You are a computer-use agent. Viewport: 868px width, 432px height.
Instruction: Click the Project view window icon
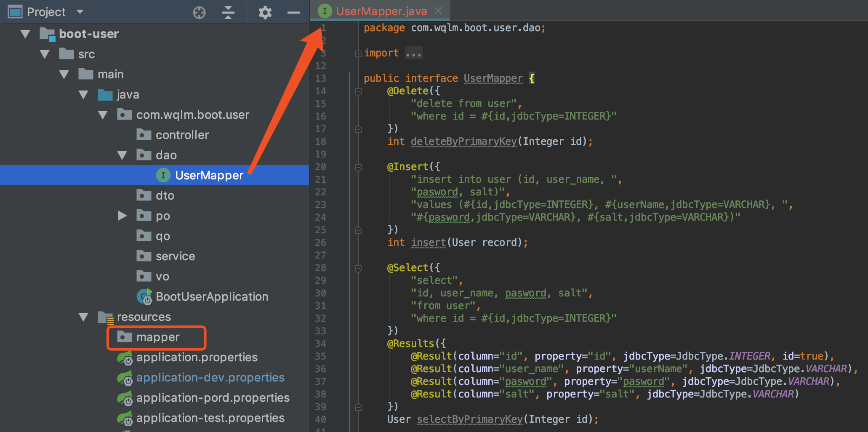[15, 12]
